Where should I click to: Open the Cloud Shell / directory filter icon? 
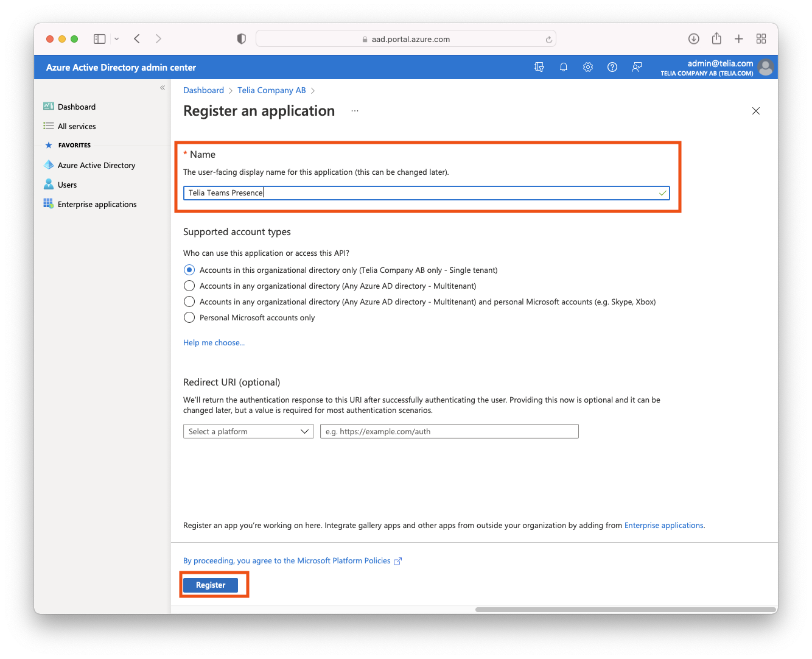[x=539, y=67]
